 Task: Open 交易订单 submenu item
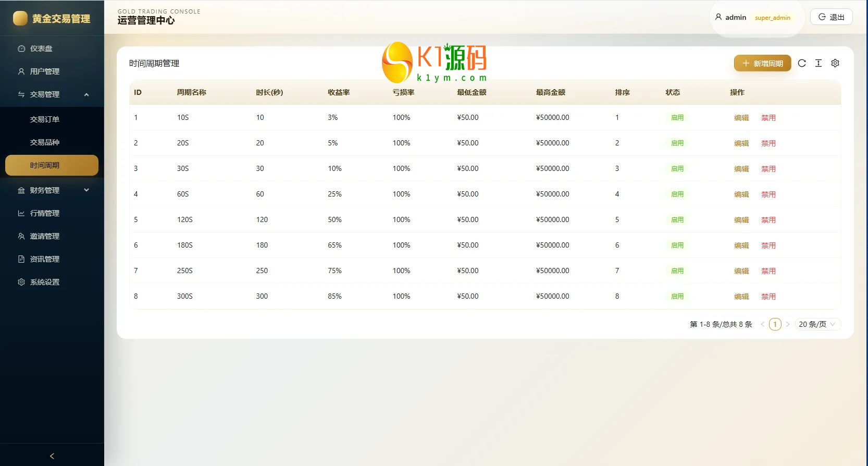click(52, 119)
